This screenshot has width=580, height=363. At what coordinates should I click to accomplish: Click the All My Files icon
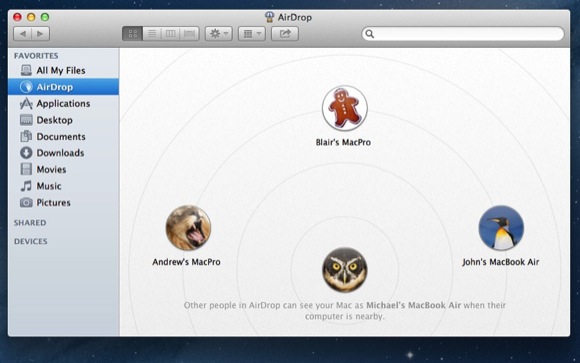[x=26, y=70]
